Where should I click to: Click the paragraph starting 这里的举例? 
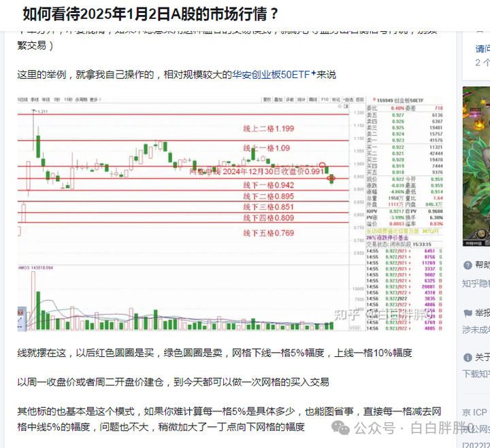pyautogui.click(x=176, y=75)
